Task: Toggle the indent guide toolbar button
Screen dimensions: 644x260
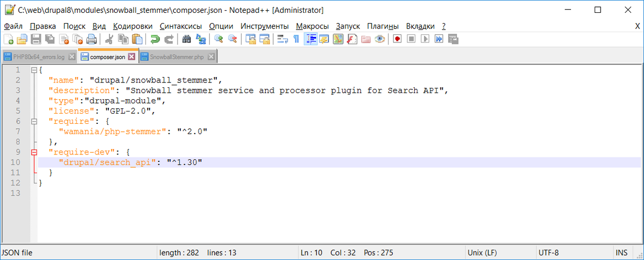Action: point(310,39)
